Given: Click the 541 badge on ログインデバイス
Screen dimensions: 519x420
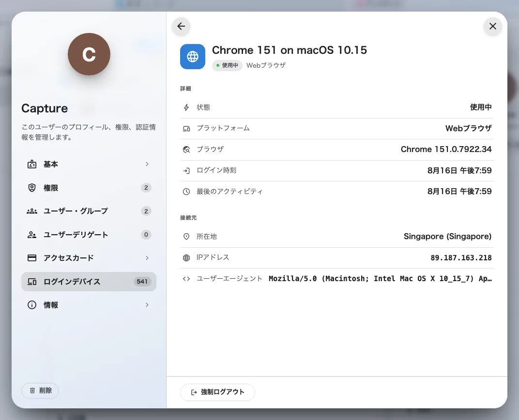Looking at the screenshot, I should click(x=142, y=282).
